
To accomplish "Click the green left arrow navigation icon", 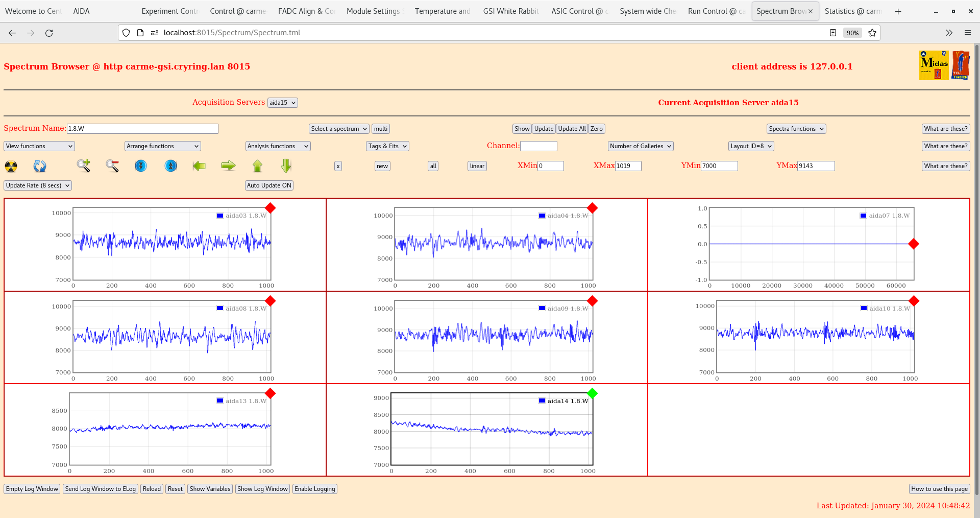I will (199, 166).
